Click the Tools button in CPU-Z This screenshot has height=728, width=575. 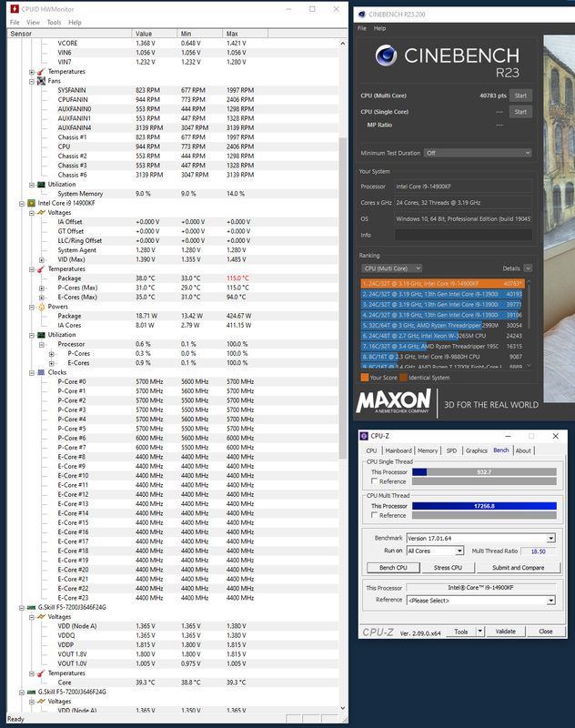tap(461, 632)
